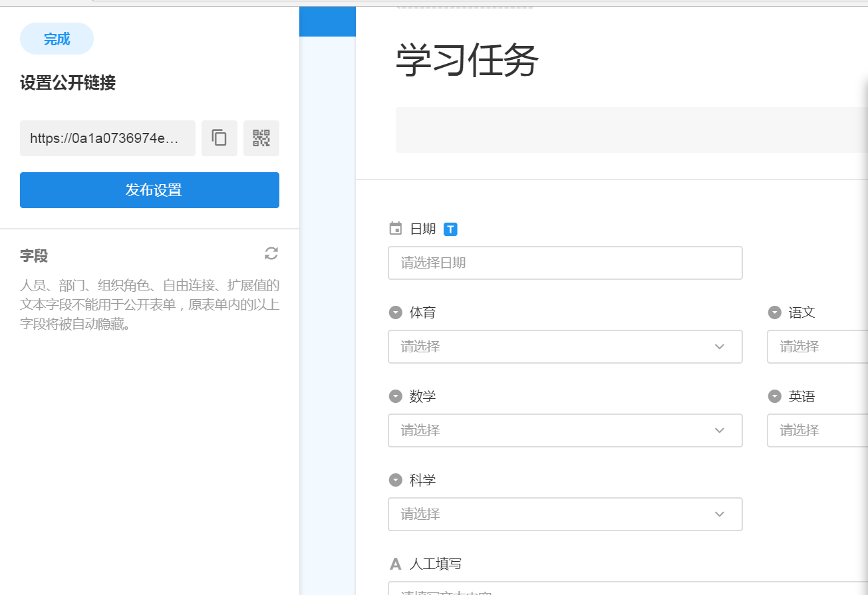
Task: Click the 请选择日期 date input field
Action: (x=565, y=263)
